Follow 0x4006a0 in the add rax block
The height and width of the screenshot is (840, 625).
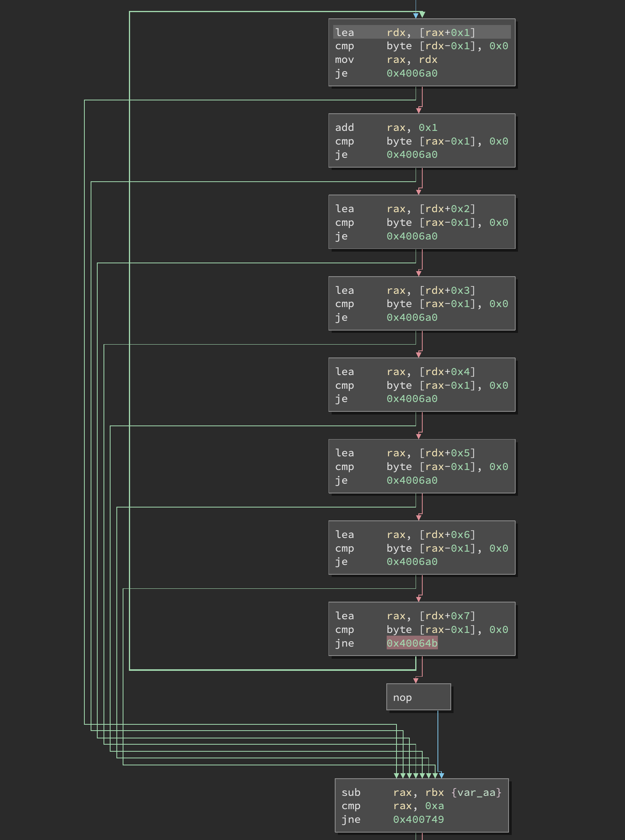pyautogui.click(x=412, y=155)
